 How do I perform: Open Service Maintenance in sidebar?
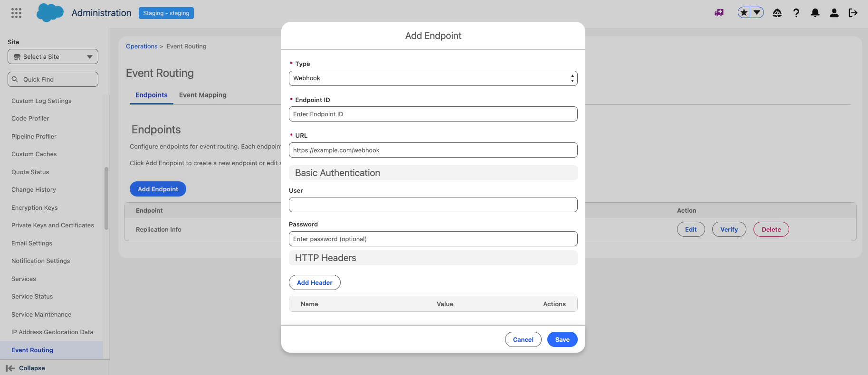tap(41, 314)
